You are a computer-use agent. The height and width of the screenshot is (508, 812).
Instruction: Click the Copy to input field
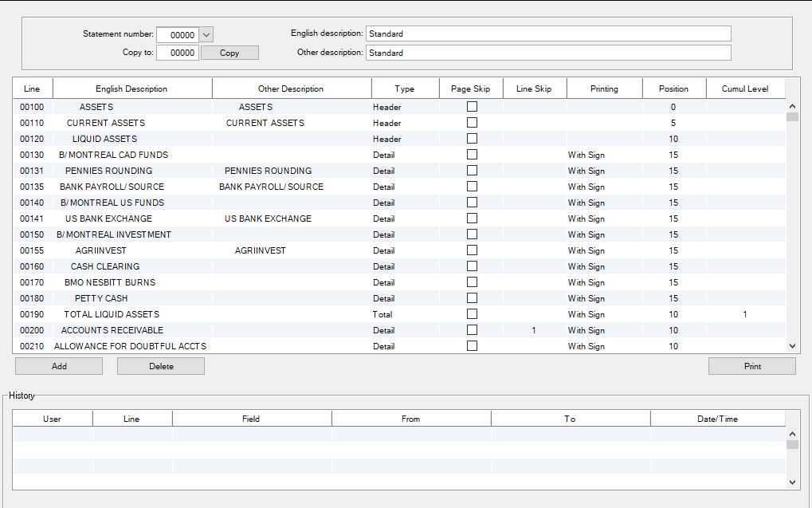click(x=177, y=53)
